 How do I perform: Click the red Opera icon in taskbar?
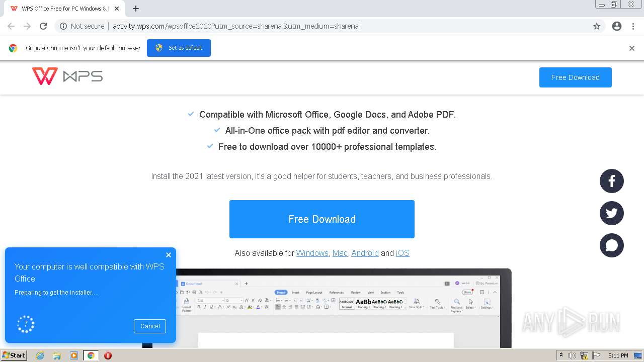(108, 355)
